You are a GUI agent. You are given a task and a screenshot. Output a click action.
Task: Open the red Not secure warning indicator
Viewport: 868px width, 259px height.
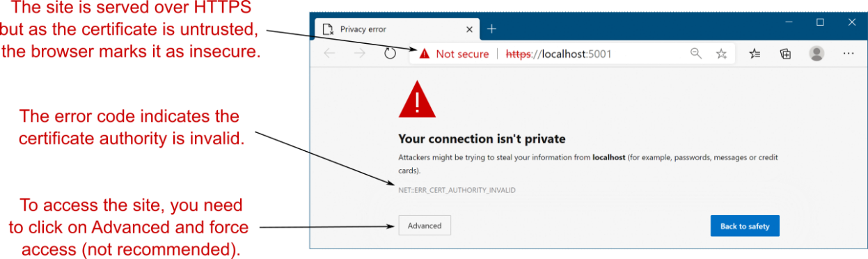click(454, 54)
